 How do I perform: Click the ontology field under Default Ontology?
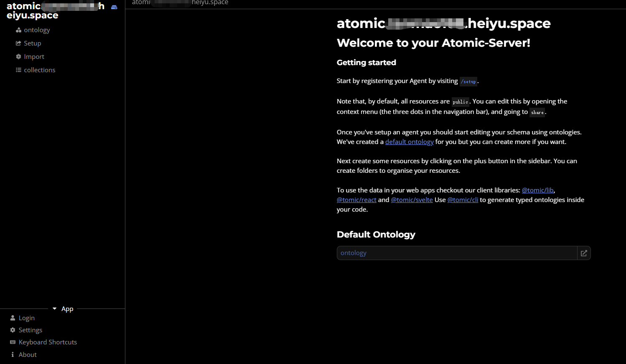click(457, 253)
